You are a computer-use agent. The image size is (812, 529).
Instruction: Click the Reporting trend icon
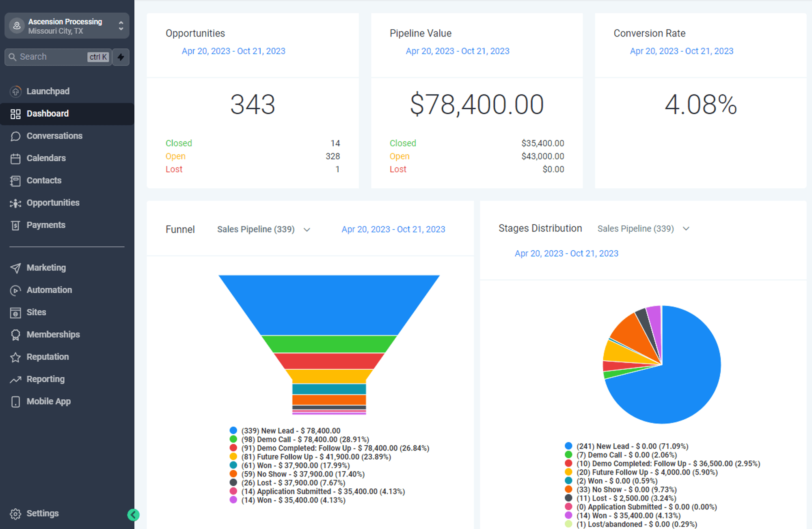click(15, 379)
